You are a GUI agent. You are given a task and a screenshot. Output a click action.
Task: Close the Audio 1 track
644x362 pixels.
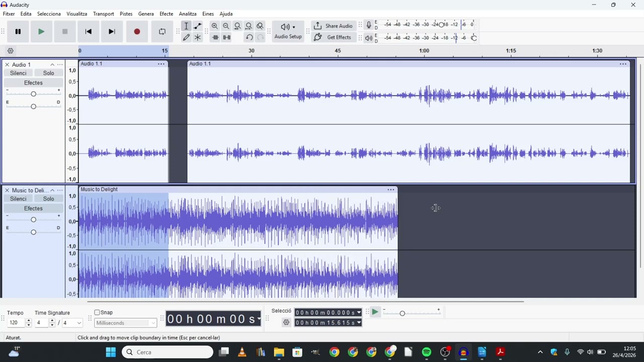(x=7, y=65)
